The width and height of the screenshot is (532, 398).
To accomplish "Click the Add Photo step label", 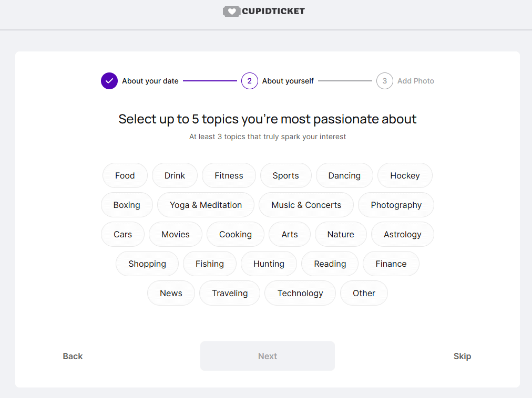I will point(416,81).
